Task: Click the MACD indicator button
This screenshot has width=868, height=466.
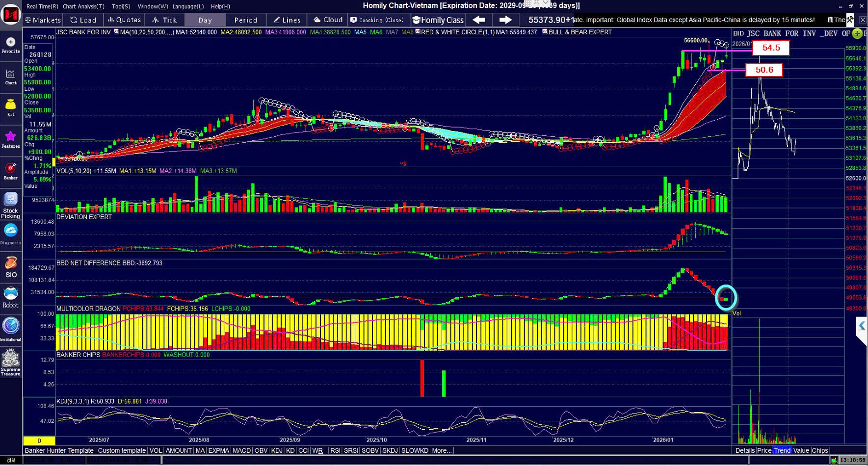Action: pos(241,450)
